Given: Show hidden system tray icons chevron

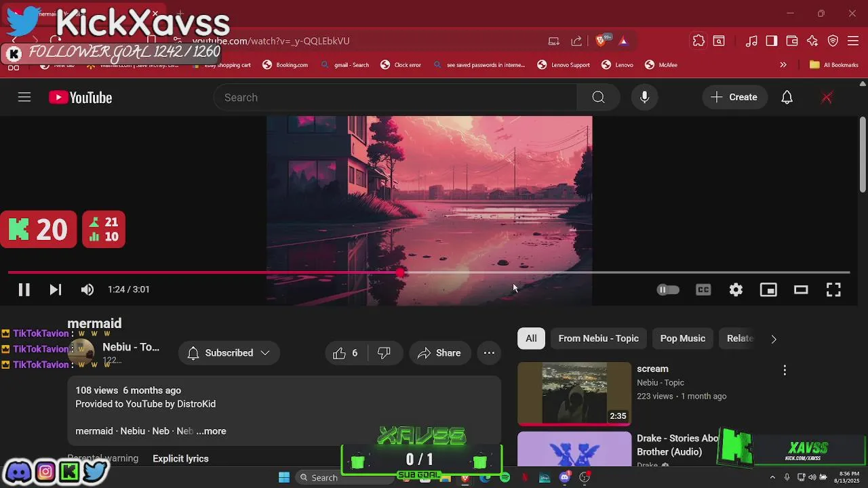Looking at the screenshot, I should click(772, 477).
